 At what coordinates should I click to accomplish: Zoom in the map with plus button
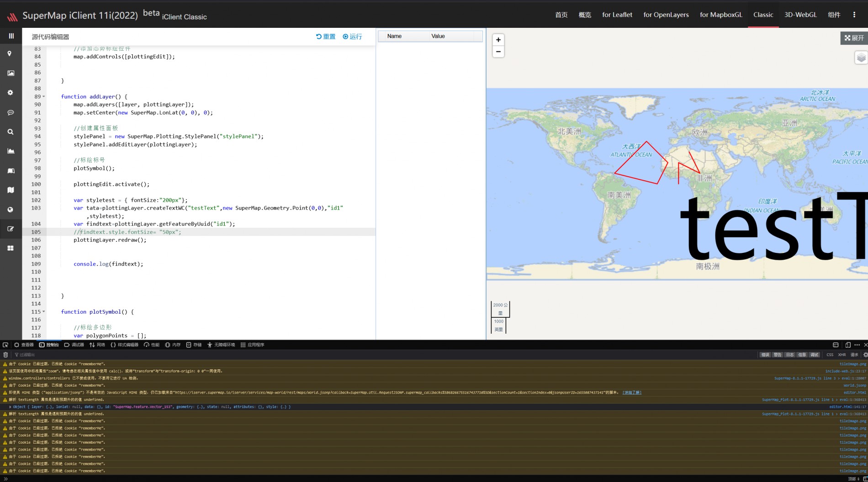[498, 40]
